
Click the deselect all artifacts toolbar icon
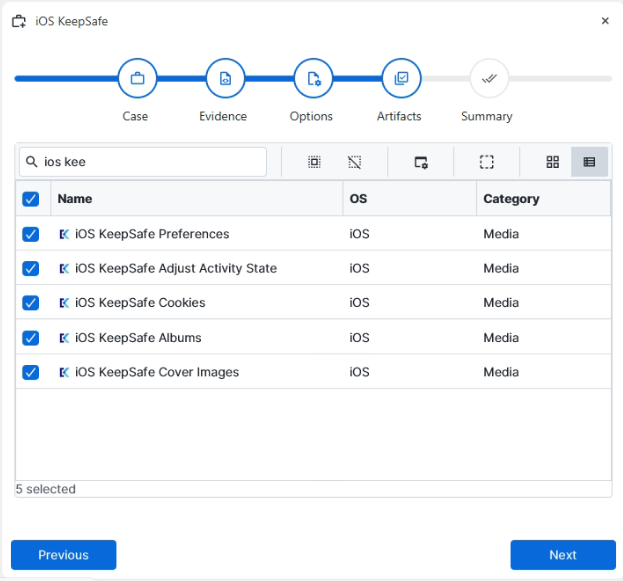(x=354, y=162)
